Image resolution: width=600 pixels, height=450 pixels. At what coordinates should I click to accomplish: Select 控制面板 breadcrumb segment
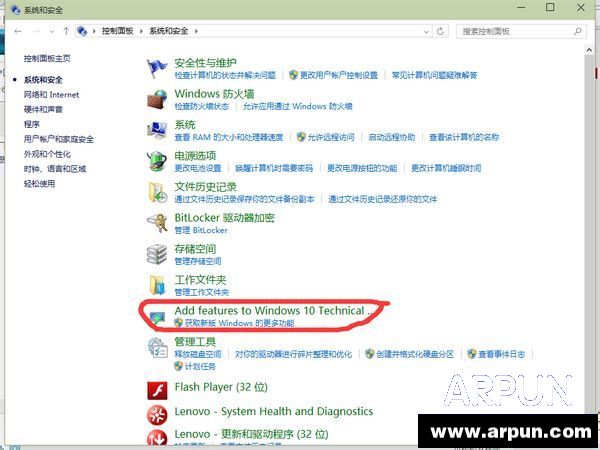117,31
